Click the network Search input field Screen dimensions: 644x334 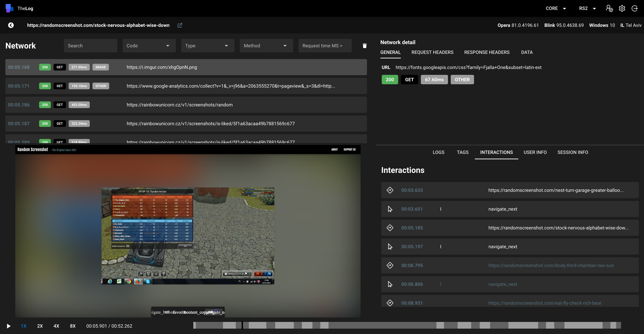[x=90, y=46]
